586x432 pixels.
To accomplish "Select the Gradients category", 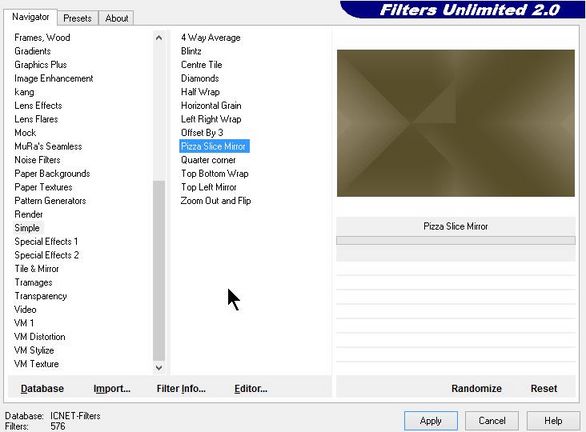I will click(33, 51).
